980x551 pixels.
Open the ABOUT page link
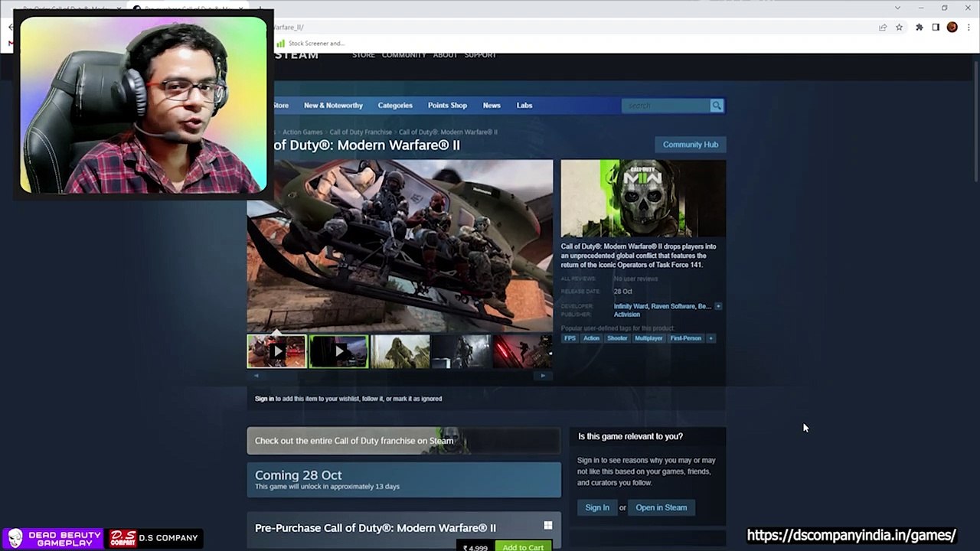click(445, 55)
